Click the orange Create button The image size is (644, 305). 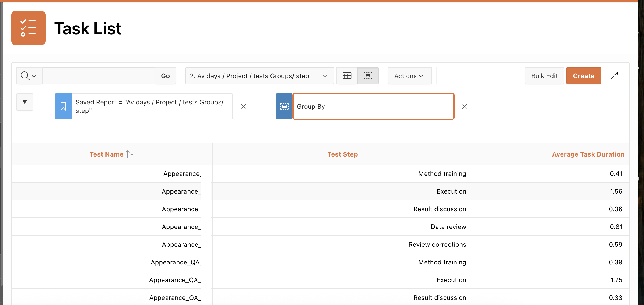(x=583, y=76)
